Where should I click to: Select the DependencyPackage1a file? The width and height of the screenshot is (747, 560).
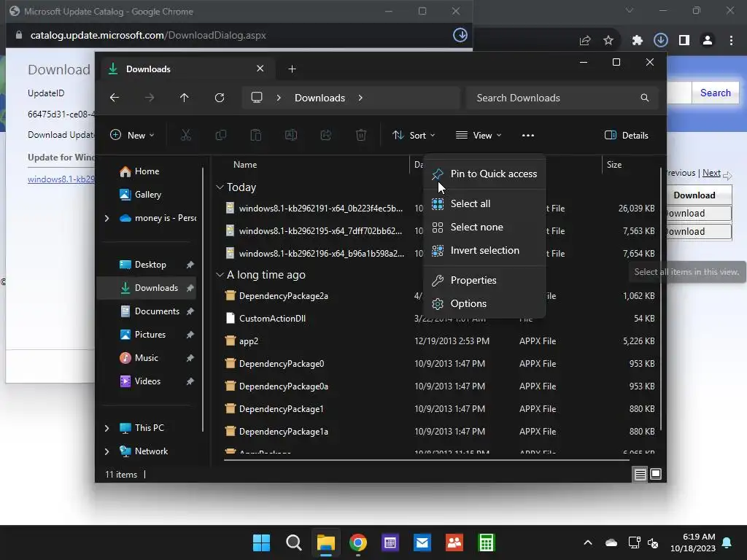(x=284, y=432)
